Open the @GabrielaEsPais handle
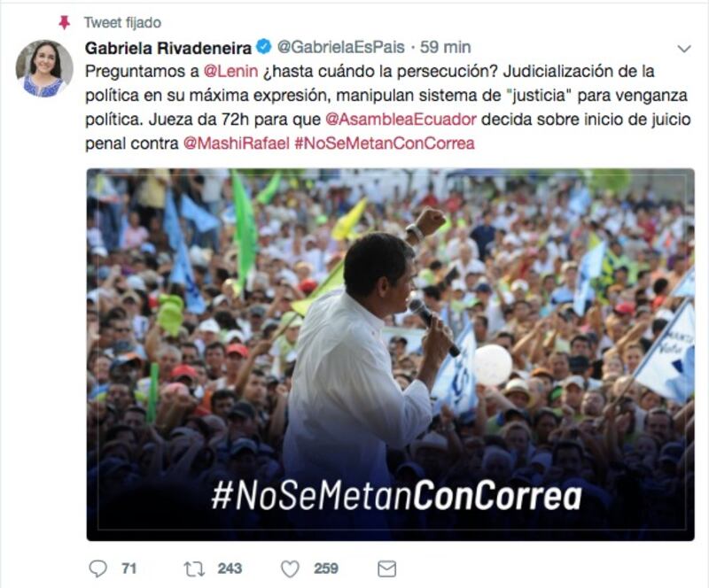 click(340, 47)
